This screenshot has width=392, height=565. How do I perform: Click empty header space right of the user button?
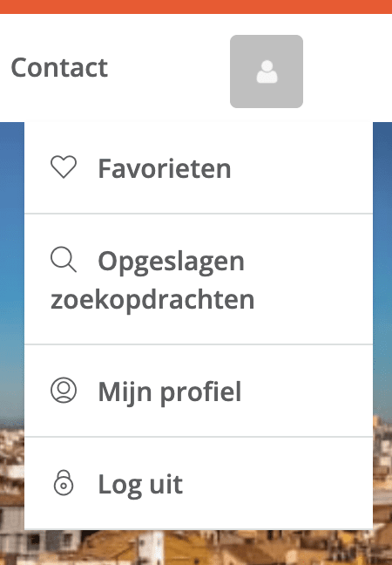pyautogui.click(x=348, y=69)
